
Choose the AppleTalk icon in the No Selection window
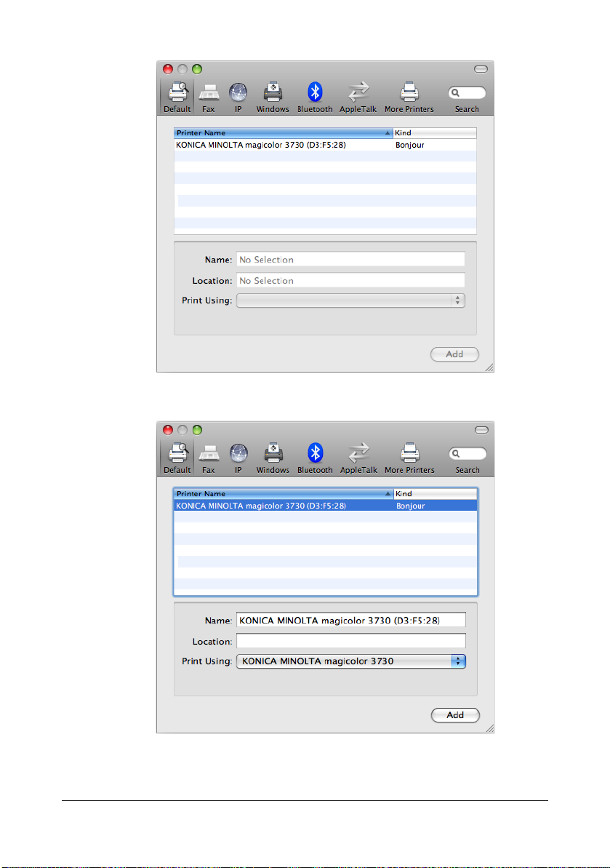pos(358,93)
